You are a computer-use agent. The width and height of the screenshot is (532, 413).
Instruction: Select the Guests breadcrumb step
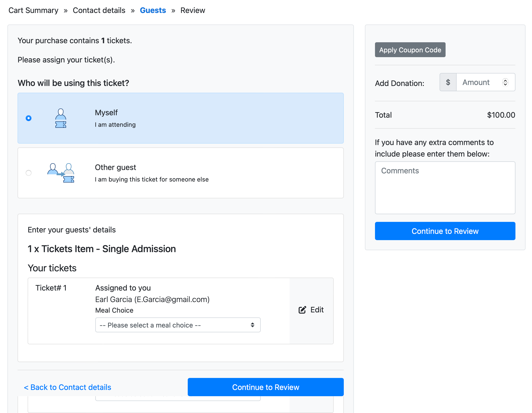coord(153,10)
